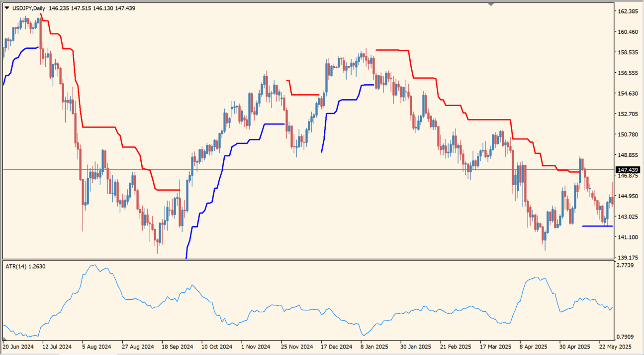Click the 8 Apr 2025 date label
The height and width of the screenshot is (355, 644).
tap(534, 347)
